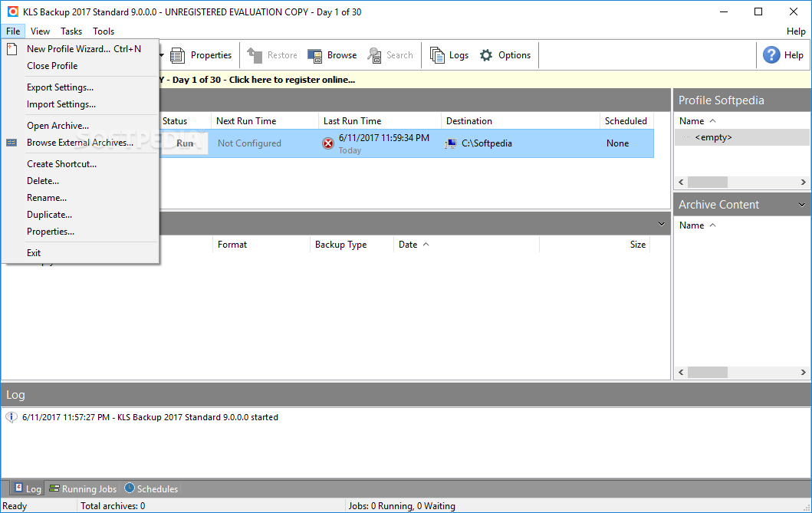Open the Browse toolbar icon

pyautogui.click(x=315, y=55)
